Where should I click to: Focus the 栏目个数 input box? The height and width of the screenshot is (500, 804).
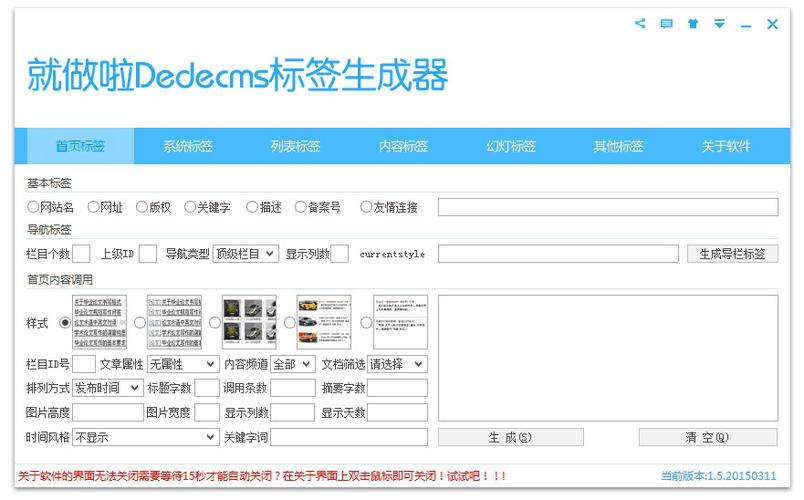click(81, 254)
